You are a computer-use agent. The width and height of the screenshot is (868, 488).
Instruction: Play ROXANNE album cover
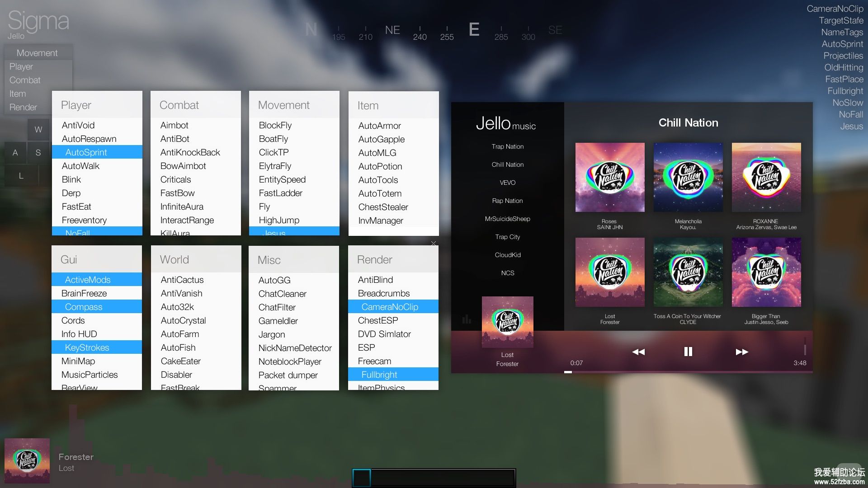pyautogui.click(x=766, y=177)
